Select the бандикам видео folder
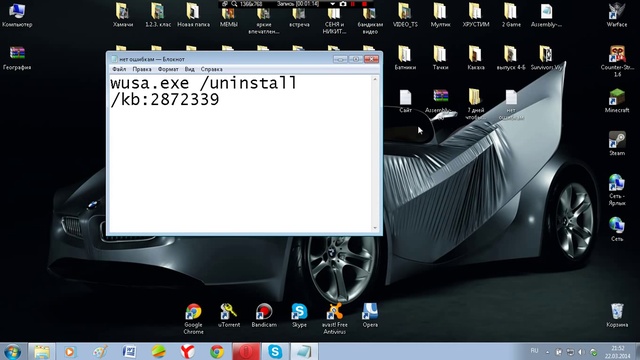The width and height of the screenshot is (640, 360). 370,20
